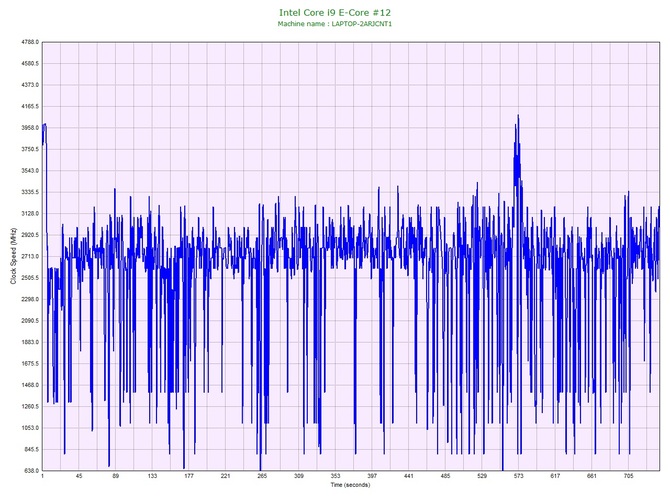This screenshot has height=502, width=670.
Task: Select the 2713.0 y-axis value
Action: [30, 256]
